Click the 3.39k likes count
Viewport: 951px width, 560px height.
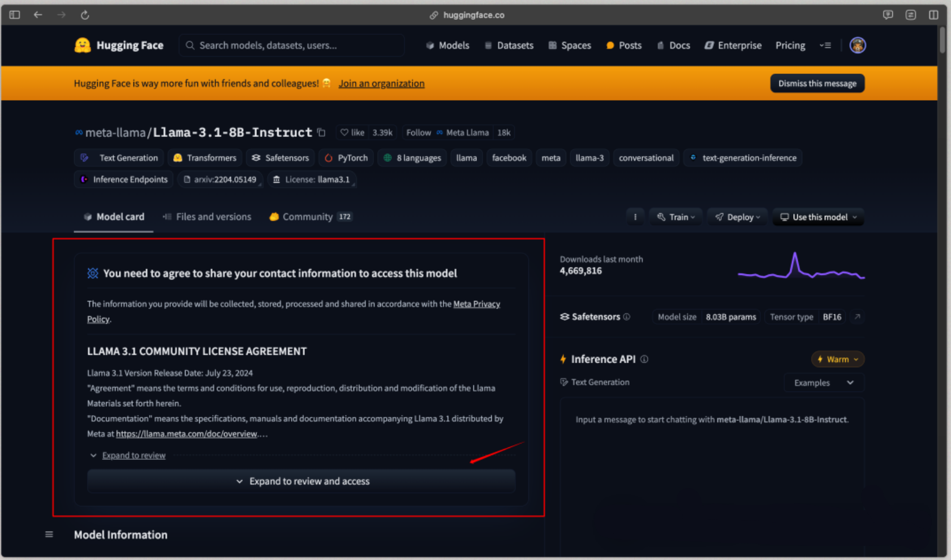coord(382,132)
